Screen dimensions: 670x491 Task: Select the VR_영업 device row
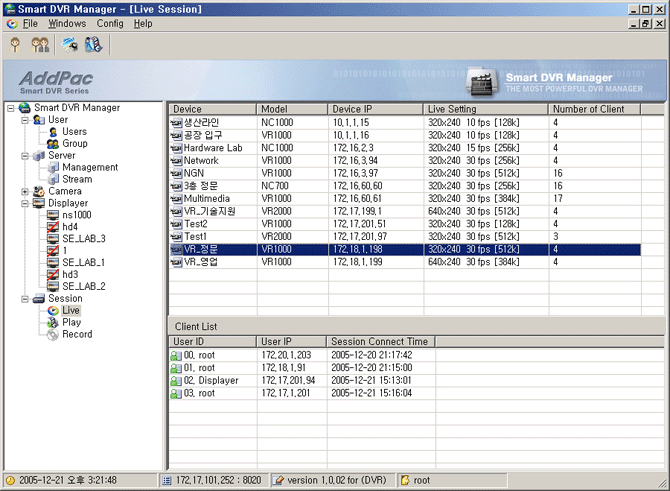tap(405, 262)
